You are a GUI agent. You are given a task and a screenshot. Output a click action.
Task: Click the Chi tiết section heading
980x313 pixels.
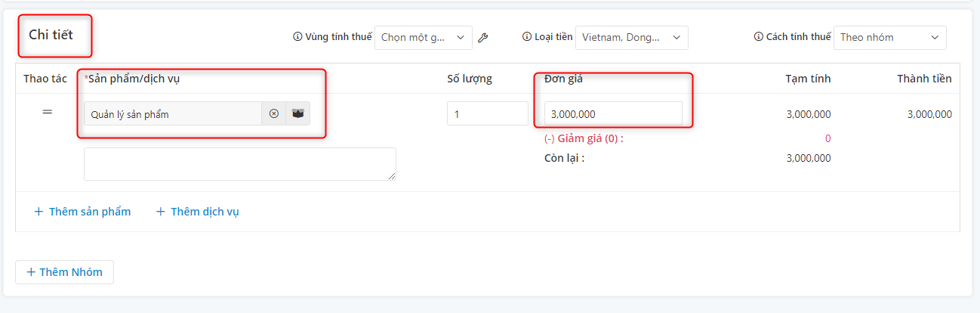click(51, 35)
